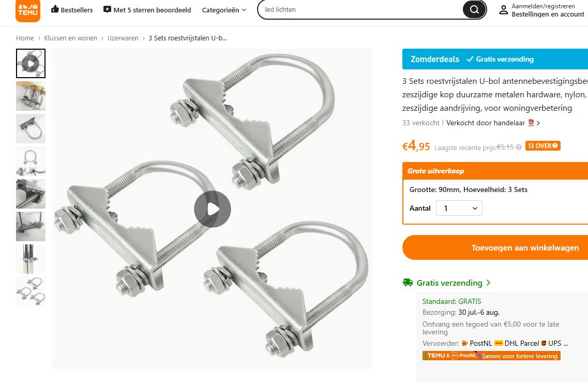Click the price help question mark icon
This screenshot has height=382, width=588.
[x=519, y=147]
